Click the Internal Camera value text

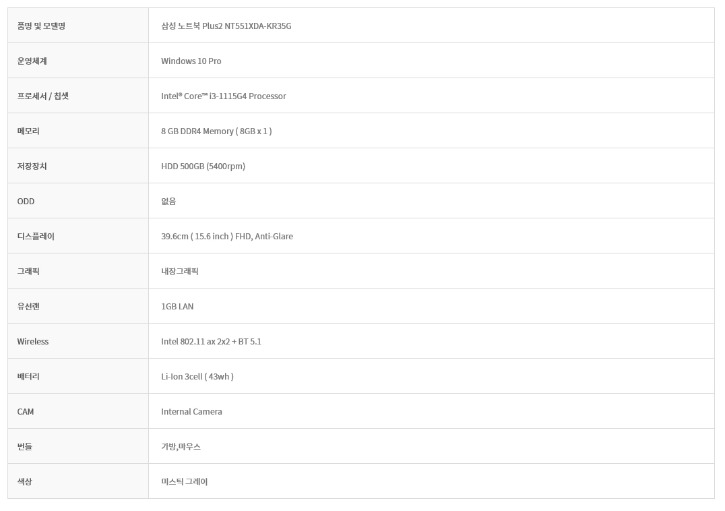coord(192,411)
